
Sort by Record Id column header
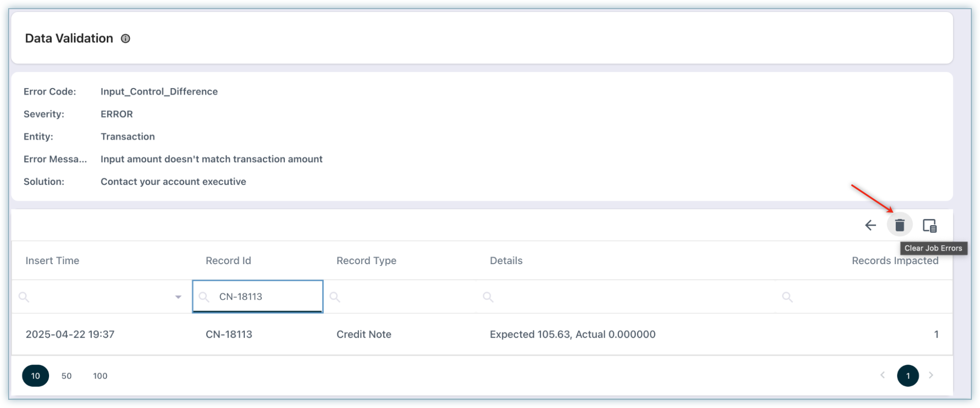click(228, 261)
